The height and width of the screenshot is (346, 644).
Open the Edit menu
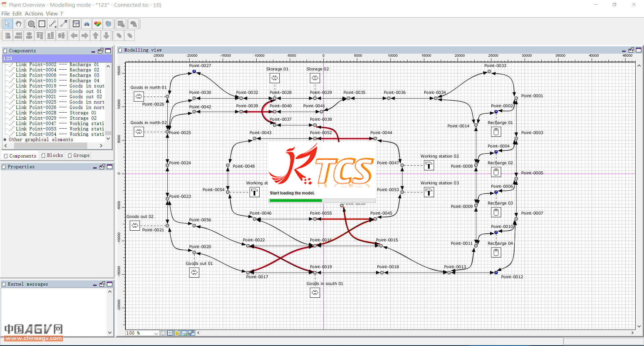tap(17, 13)
